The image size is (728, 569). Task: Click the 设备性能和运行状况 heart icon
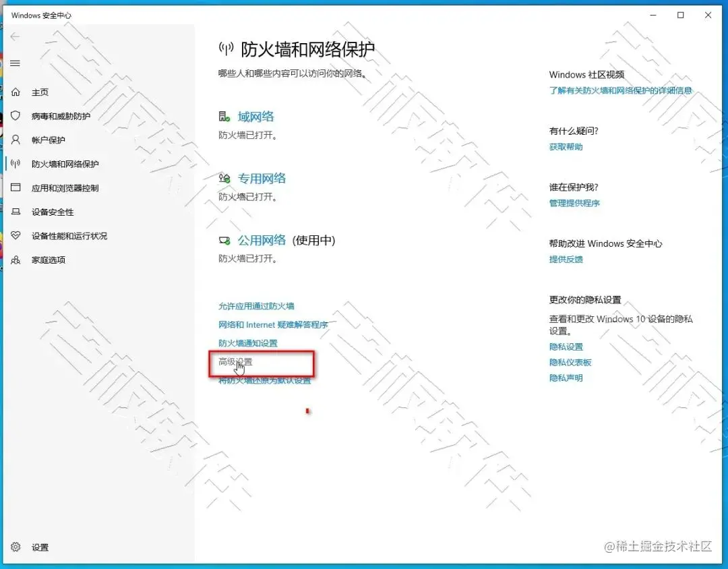tap(16, 235)
